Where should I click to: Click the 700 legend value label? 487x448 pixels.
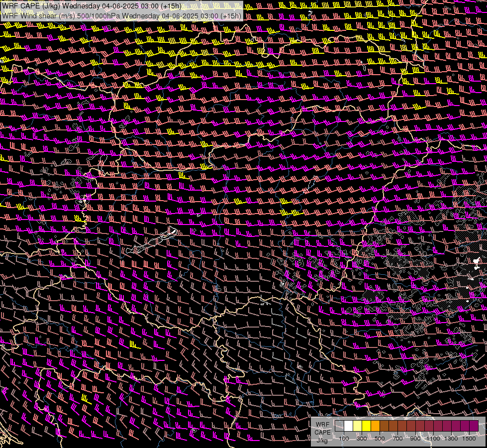(x=397, y=439)
